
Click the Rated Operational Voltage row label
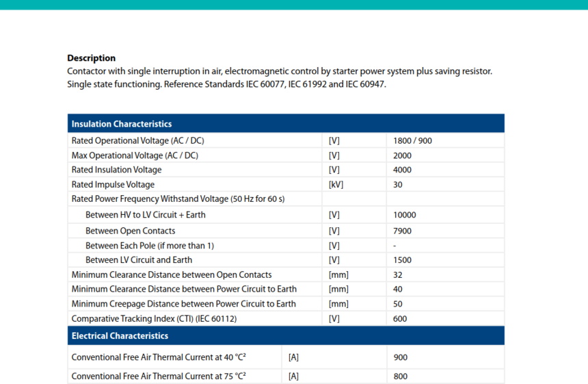(x=137, y=141)
